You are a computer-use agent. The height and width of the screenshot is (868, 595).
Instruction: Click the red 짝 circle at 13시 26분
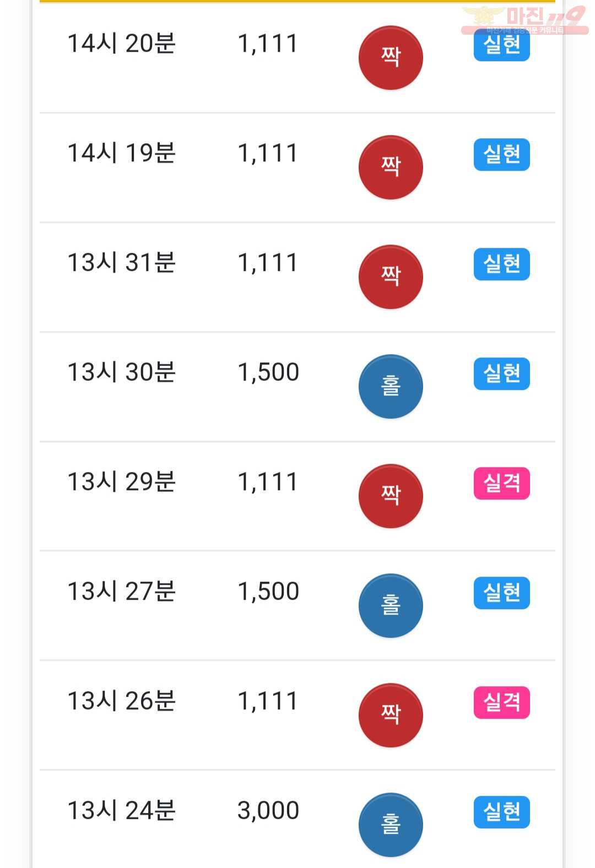point(391,715)
